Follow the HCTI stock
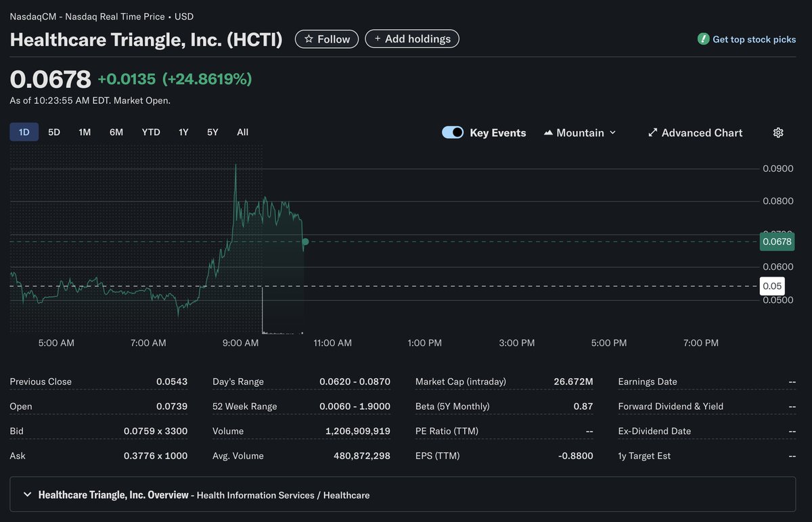Viewport: 812px width, 522px height. click(x=328, y=39)
